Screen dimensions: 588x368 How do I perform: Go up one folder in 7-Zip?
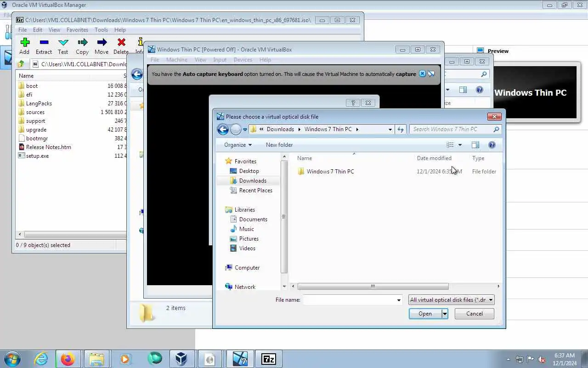pyautogui.click(x=21, y=64)
